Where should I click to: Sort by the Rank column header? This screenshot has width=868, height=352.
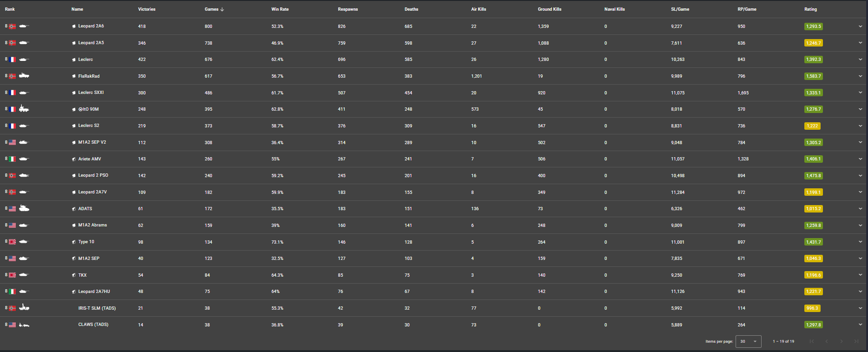click(10, 9)
